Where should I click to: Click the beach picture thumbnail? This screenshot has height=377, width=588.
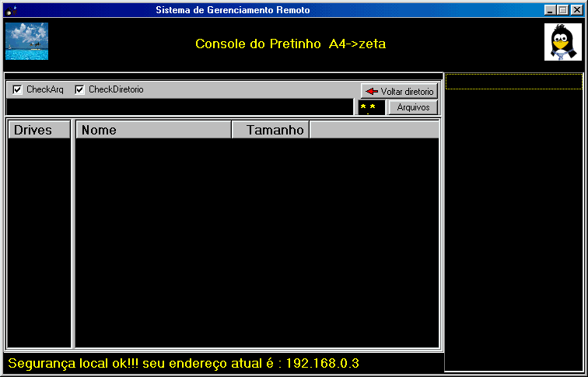(x=26, y=41)
